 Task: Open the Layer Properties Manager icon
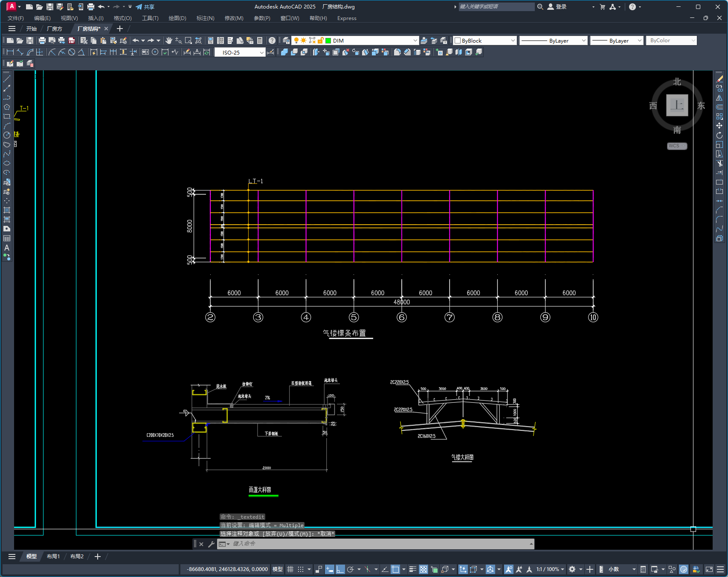pos(286,40)
